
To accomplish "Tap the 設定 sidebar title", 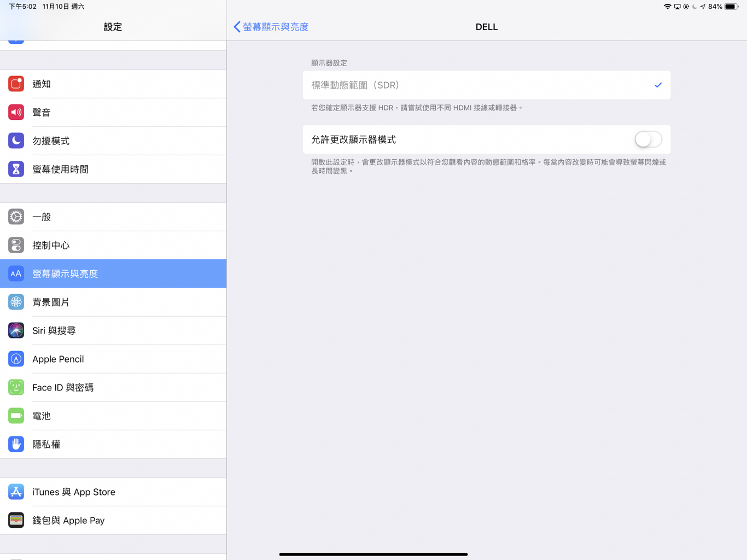I will (113, 27).
